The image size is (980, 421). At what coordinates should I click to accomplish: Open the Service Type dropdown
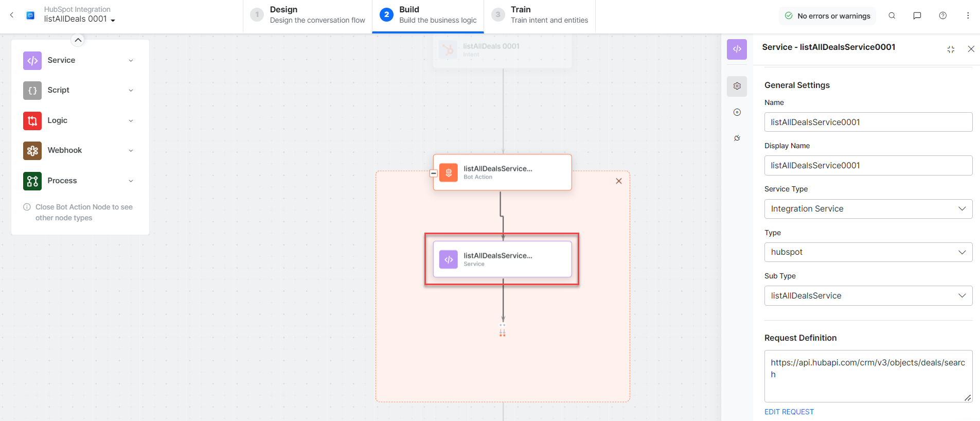868,209
